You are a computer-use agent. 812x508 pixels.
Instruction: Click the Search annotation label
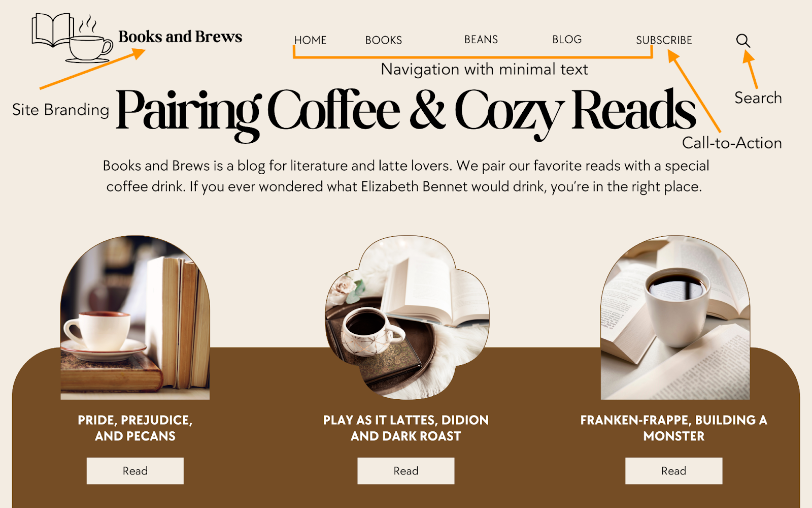click(x=758, y=98)
